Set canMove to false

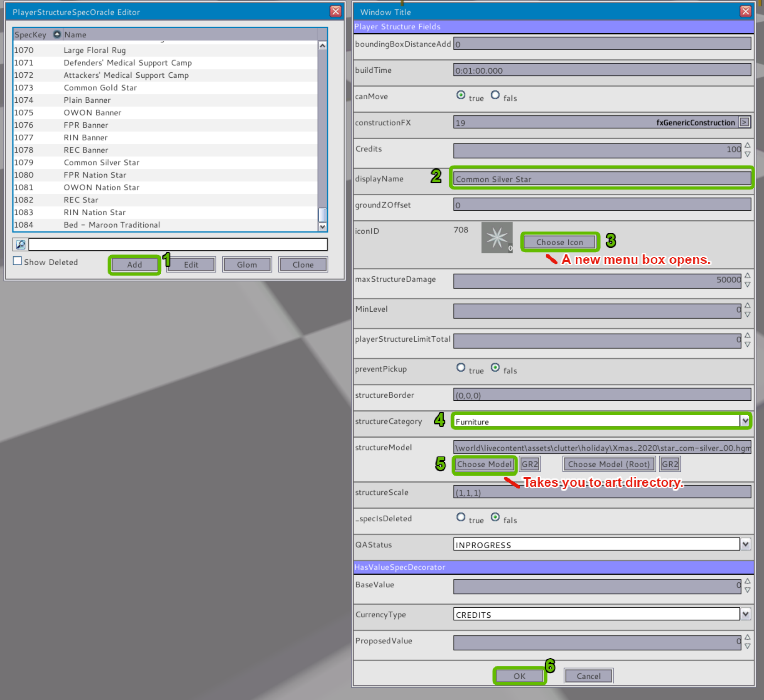point(495,95)
